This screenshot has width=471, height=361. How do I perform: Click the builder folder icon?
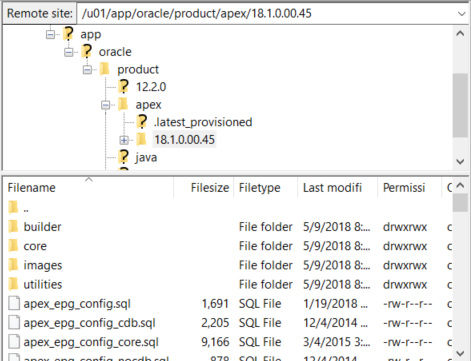(13, 226)
